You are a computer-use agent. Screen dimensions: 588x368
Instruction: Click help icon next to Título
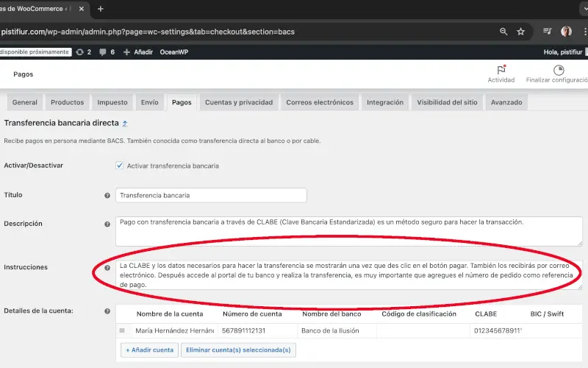point(107,196)
